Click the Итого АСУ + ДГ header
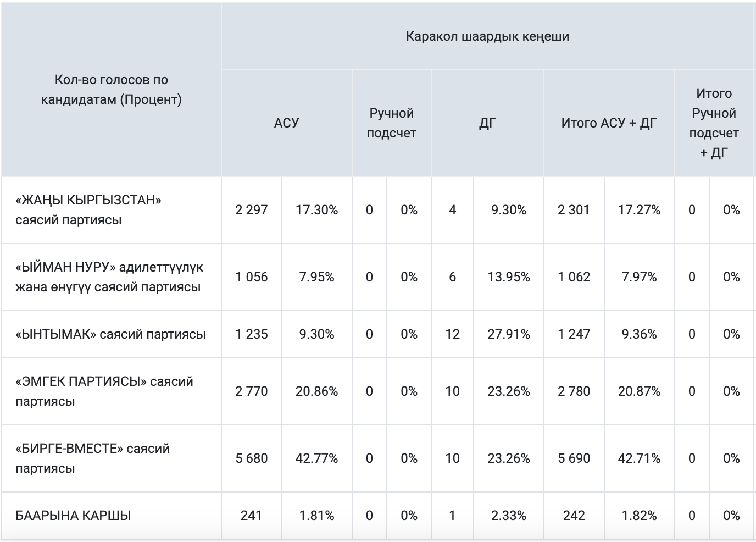This screenshot has height=542, width=756. click(609, 123)
